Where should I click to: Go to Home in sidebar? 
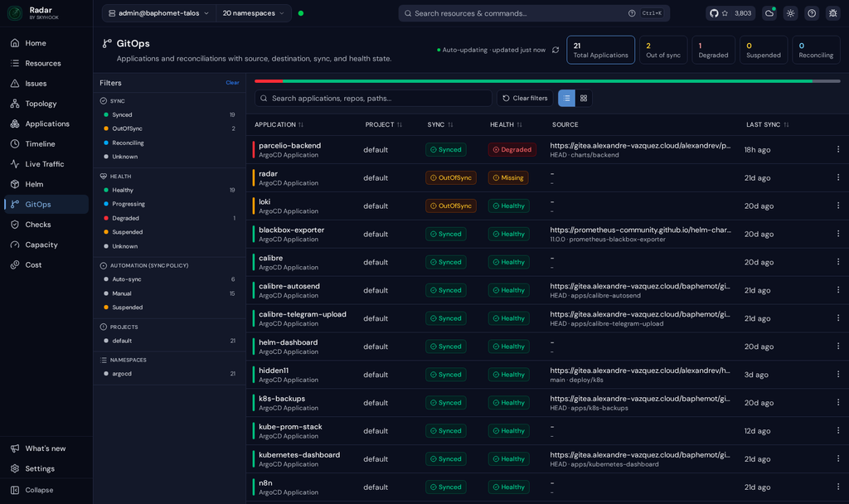click(46, 43)
